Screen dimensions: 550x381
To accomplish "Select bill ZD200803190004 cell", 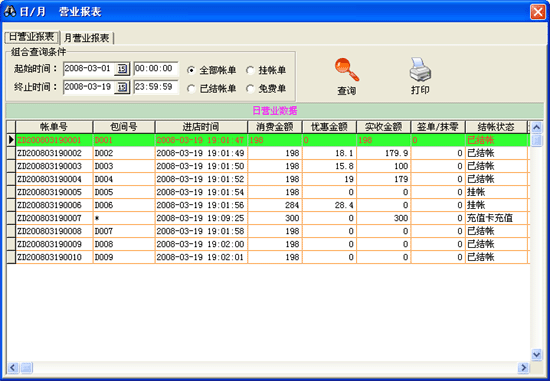I will [x=54, y=179].
